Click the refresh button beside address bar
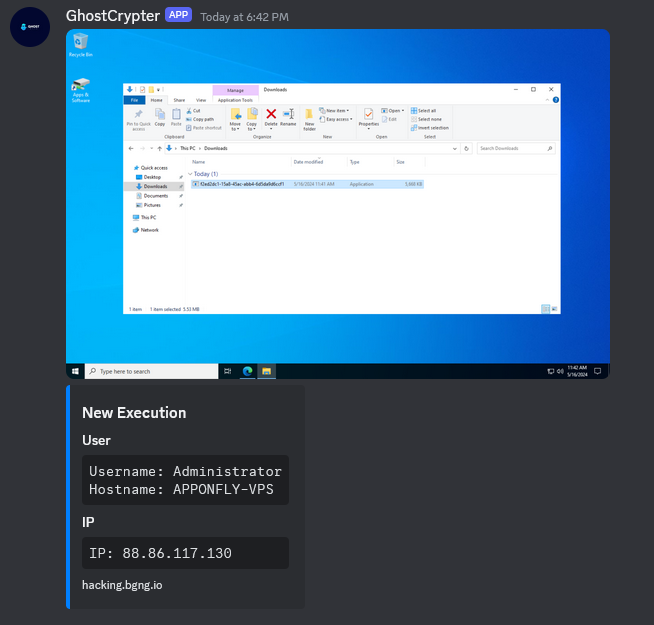 click(466, 148)
